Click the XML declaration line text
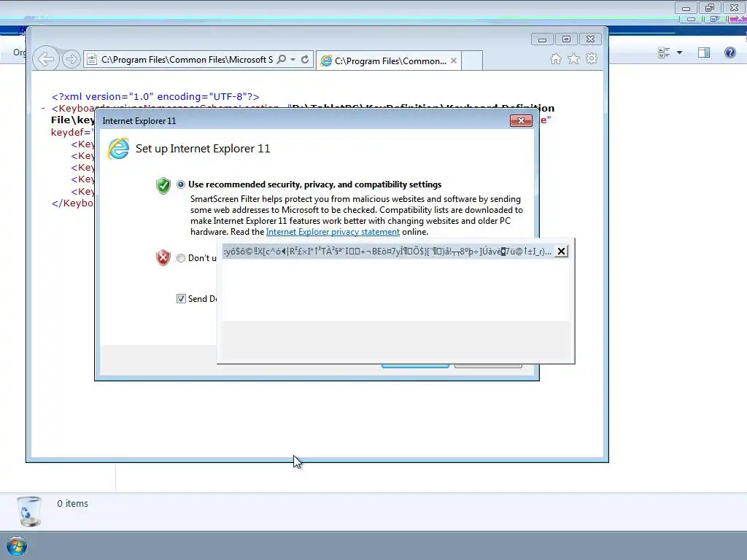The image size is (747, 560). 155,97
